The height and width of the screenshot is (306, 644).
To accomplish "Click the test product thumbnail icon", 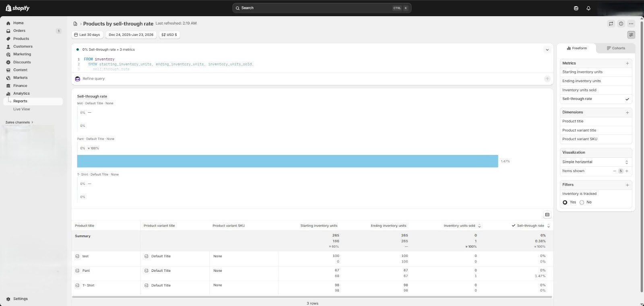I will point(77,256).
